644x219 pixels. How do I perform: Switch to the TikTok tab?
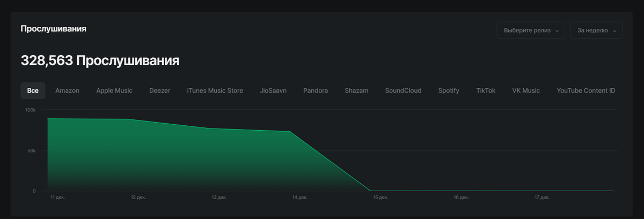coord(486,90)
